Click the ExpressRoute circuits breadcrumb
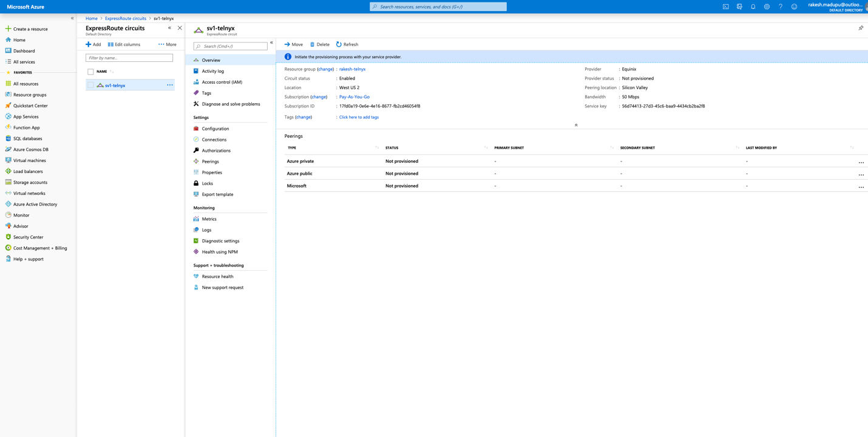This screenshot has width=868, height=437. [126, 18]
